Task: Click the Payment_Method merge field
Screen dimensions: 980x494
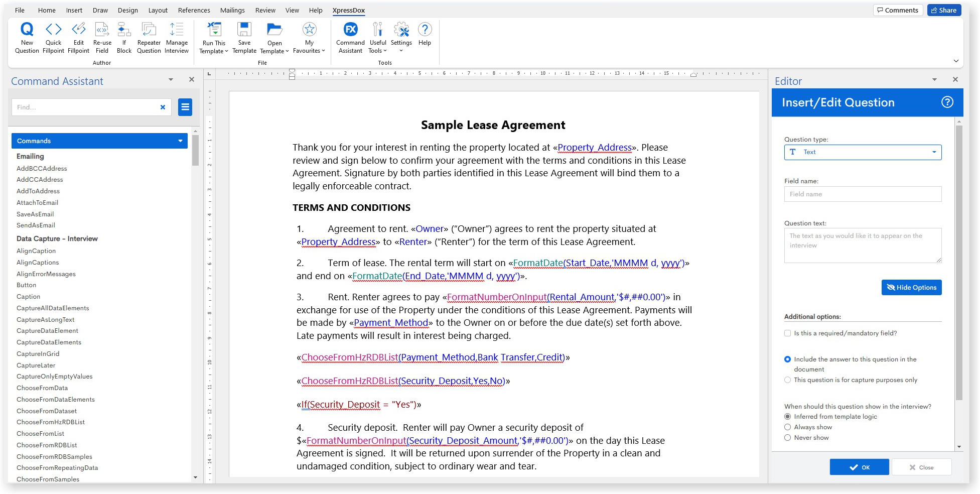Action: (391, 323)
